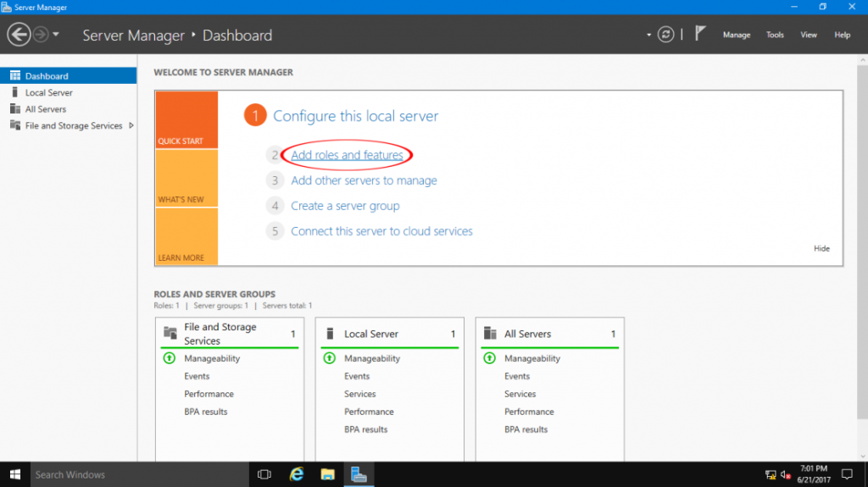Expand File and Storage Services arrow

[131, 125]
